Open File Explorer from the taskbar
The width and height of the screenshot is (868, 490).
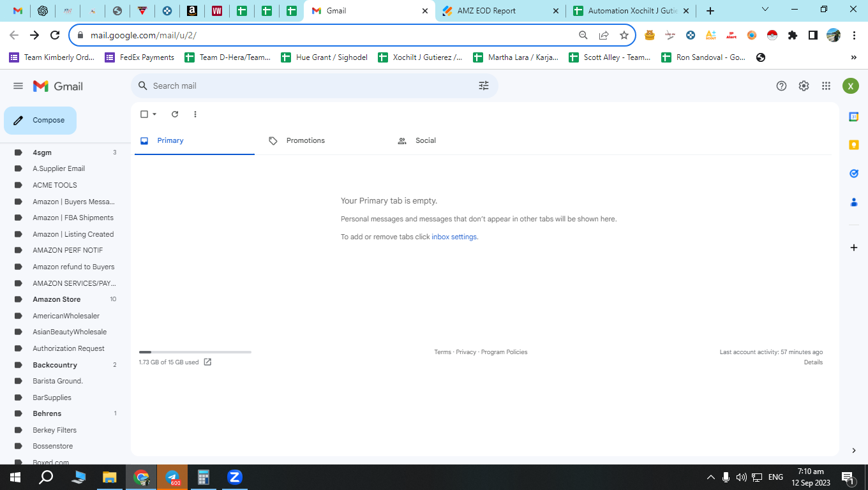coord(110,477)
